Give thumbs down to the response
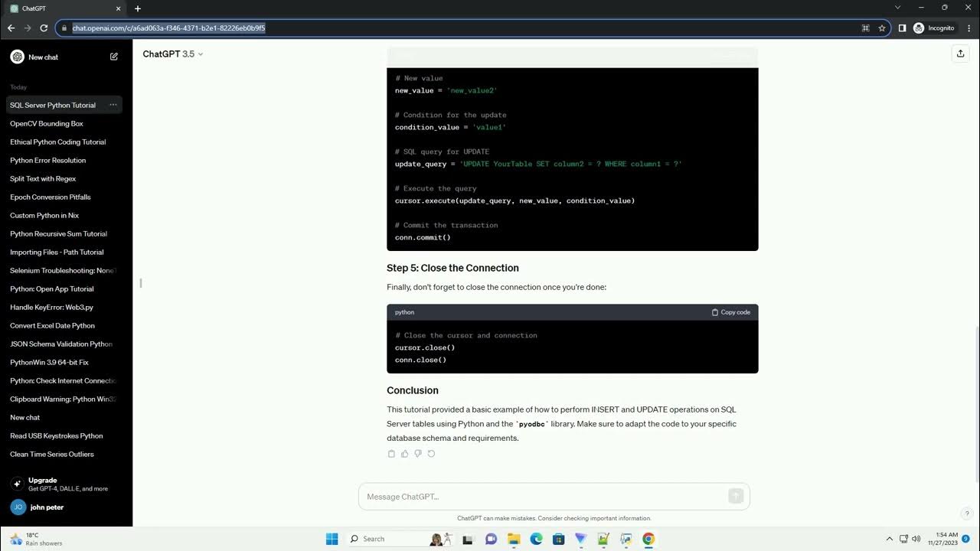 pos(418,454)
